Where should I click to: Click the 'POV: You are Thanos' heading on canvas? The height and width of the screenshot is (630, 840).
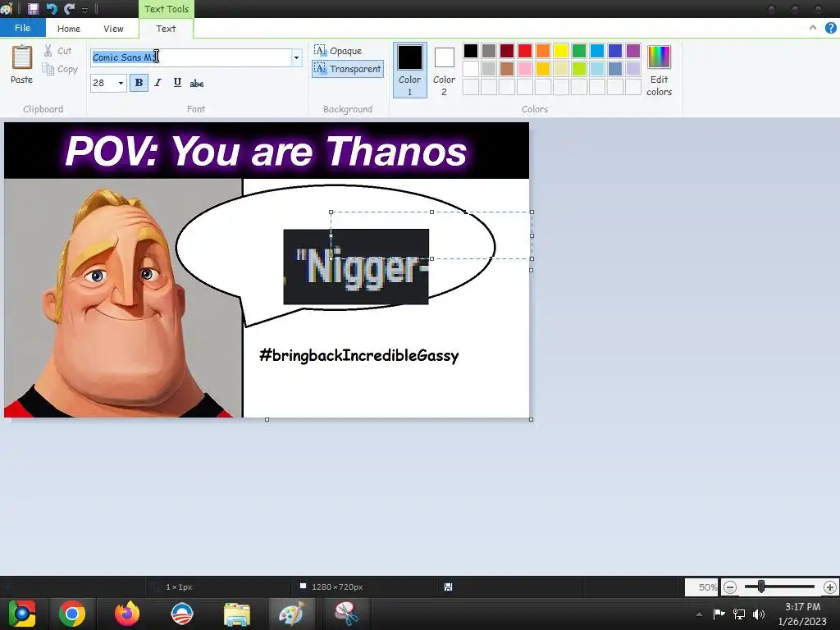coord(267,151)
